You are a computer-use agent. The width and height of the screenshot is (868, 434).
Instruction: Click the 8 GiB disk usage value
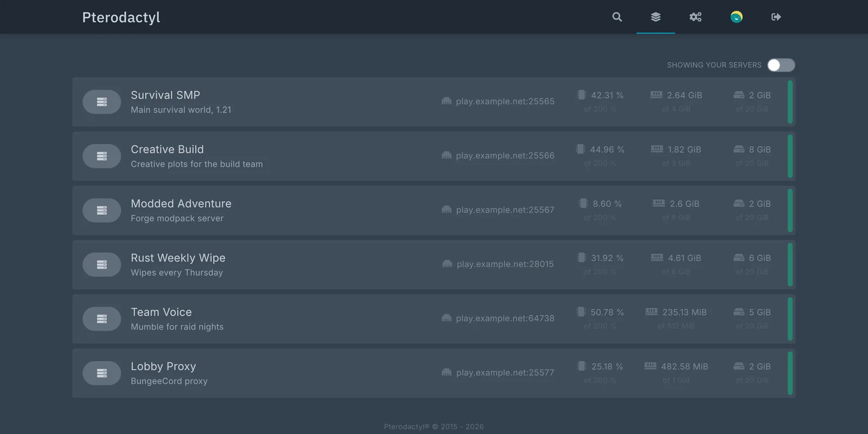(x=760, y=149)
